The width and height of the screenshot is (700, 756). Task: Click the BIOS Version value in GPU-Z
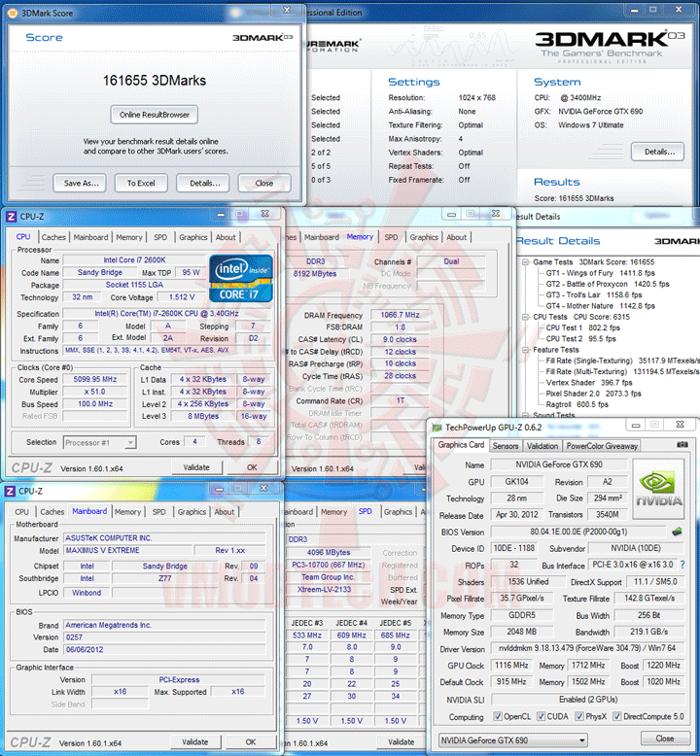tap(578, 532)
